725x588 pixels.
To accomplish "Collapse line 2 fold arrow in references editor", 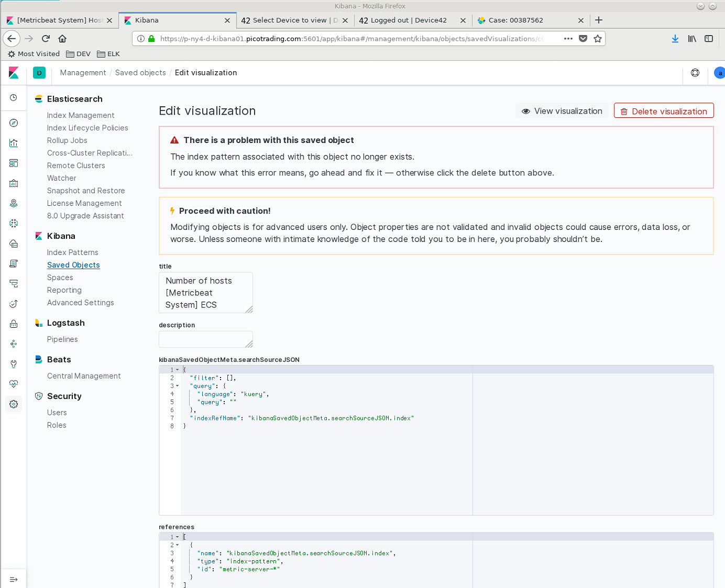I will (178, 545).
